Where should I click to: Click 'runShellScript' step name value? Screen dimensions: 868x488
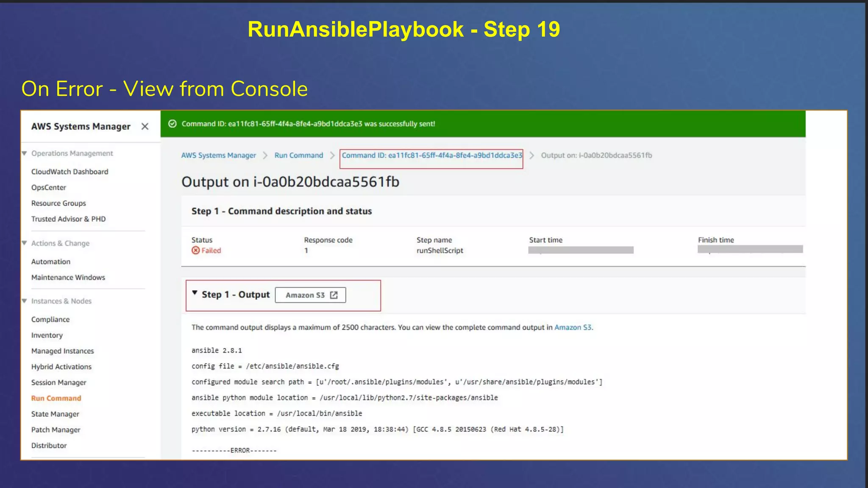tap(440, 250)
